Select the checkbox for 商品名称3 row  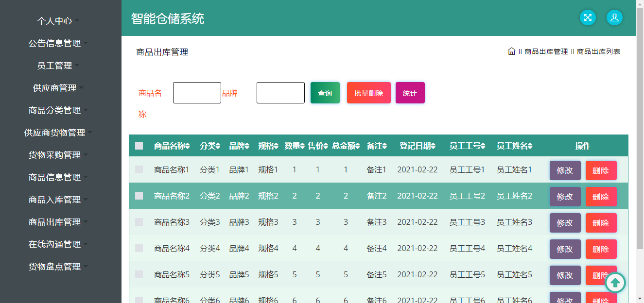[x=139, y=222]
